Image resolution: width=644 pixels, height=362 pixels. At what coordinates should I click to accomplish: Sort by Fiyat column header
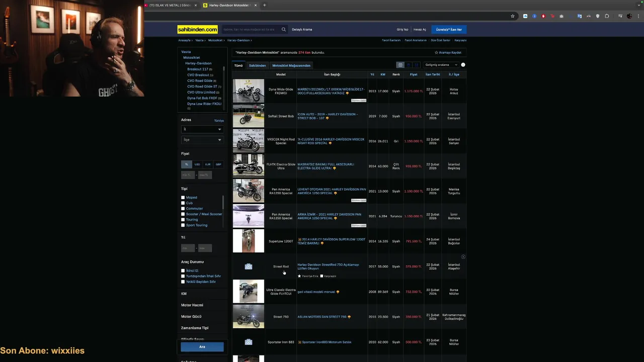point(414,74)
